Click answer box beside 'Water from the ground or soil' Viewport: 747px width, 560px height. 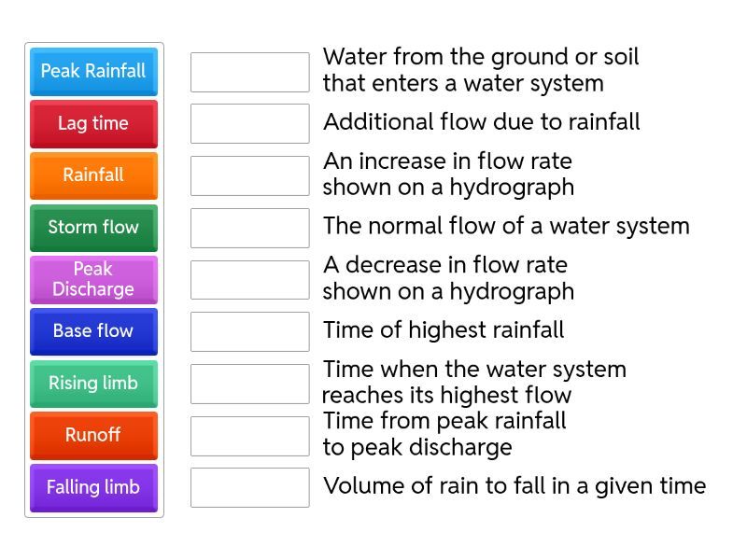[x=249, y=72]
